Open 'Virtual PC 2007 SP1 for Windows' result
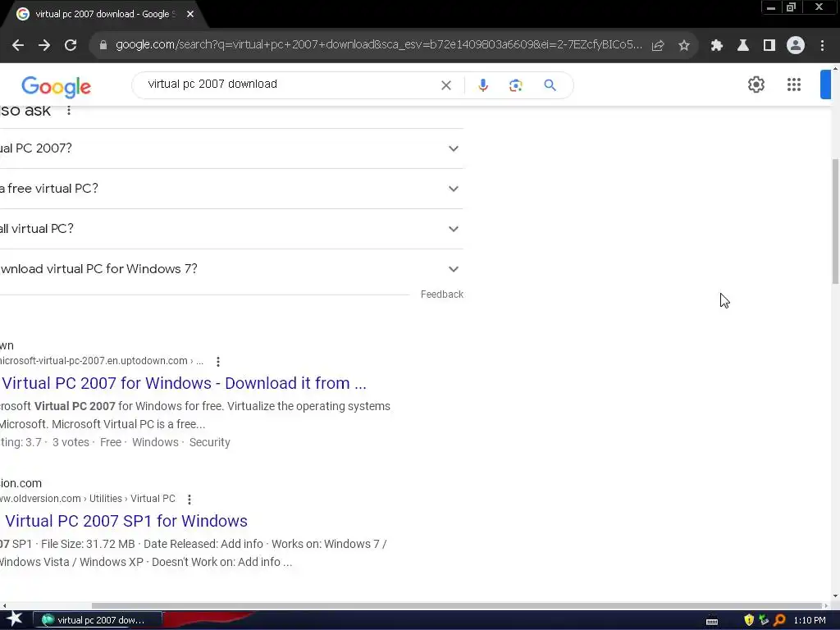Image resolution: width=840 pixels, height=630 pixels. tap(125, 521)
